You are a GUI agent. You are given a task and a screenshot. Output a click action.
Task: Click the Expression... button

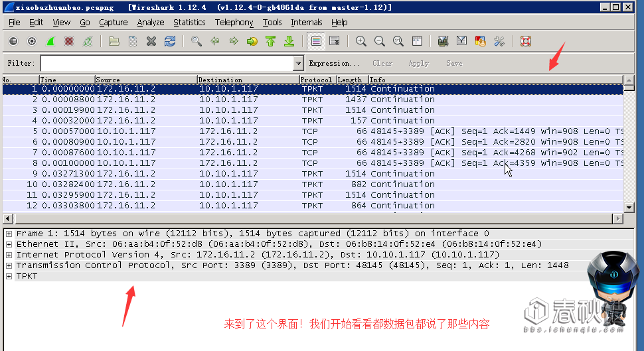(x=334, y=63)
